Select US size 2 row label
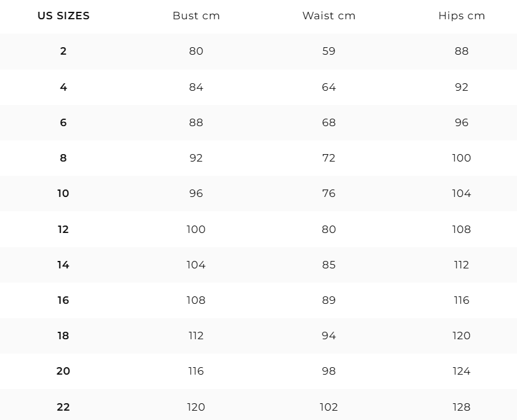Viewport: 517px width, 420px height. (63, 51)
